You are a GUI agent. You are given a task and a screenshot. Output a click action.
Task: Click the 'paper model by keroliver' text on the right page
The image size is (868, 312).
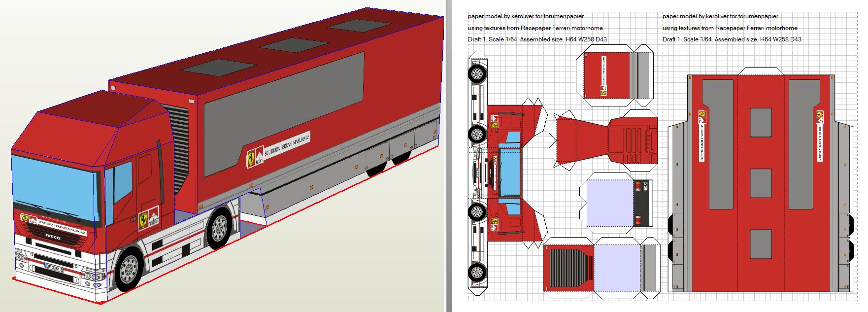720,16
